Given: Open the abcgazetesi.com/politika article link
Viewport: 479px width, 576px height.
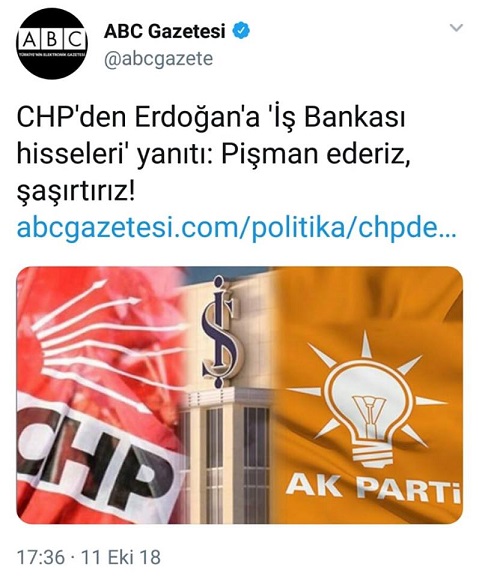Looking at the screenshot, I should pyautogui.click(x=236, y=228).
